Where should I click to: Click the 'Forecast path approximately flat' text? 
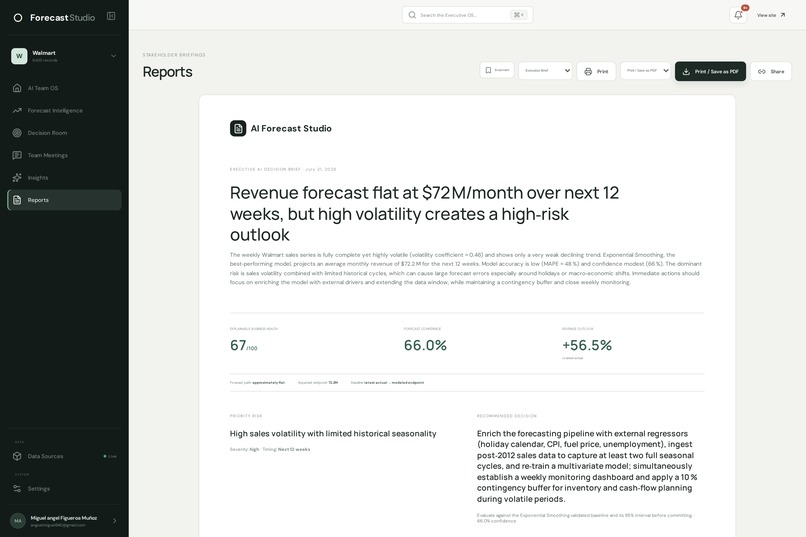257,383
